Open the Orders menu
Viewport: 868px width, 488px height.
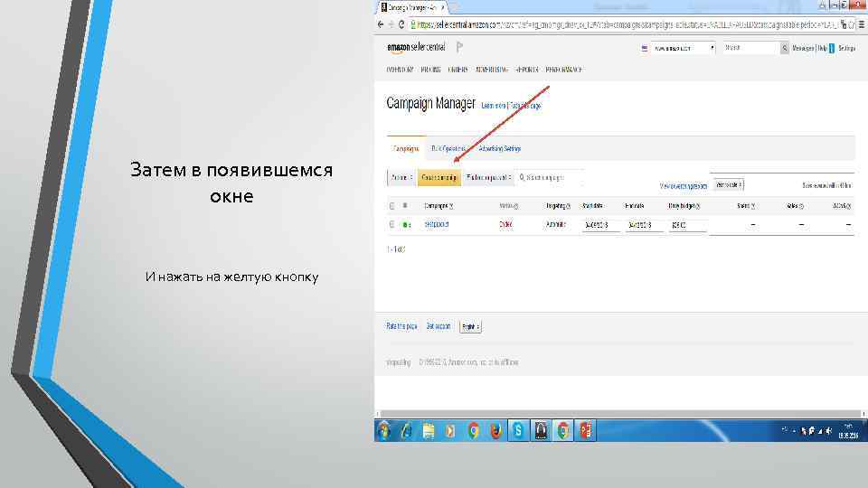[458, 70]
